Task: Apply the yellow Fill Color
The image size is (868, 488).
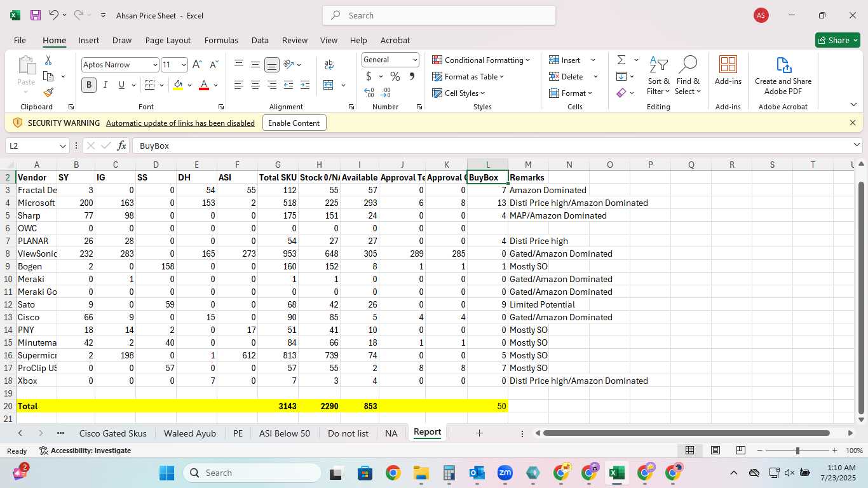Action: pyautogui.click(x=178, y=85)
